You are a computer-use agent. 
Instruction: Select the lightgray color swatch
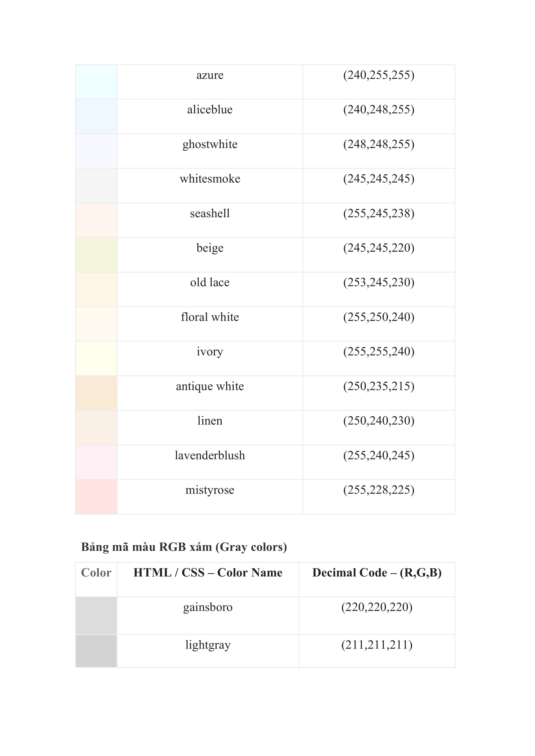coord(96,651)
